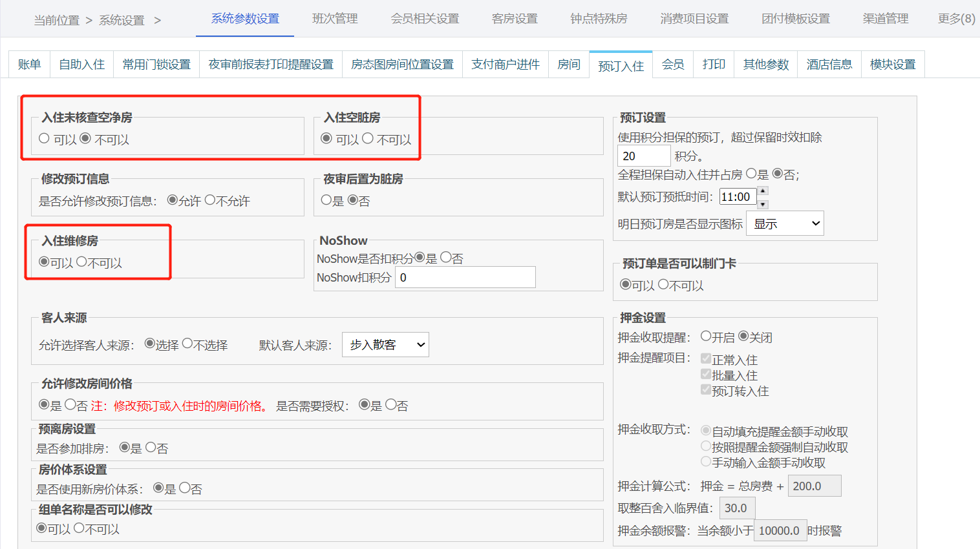
Task: Open the 系统参数设置 top tab
Action: (245, 19)
